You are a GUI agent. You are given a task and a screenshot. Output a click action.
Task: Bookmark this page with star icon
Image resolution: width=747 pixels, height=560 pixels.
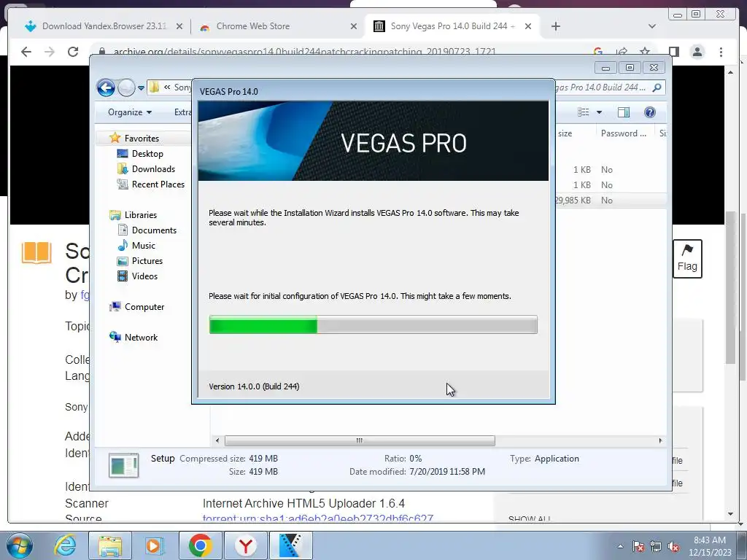point(645,52)
